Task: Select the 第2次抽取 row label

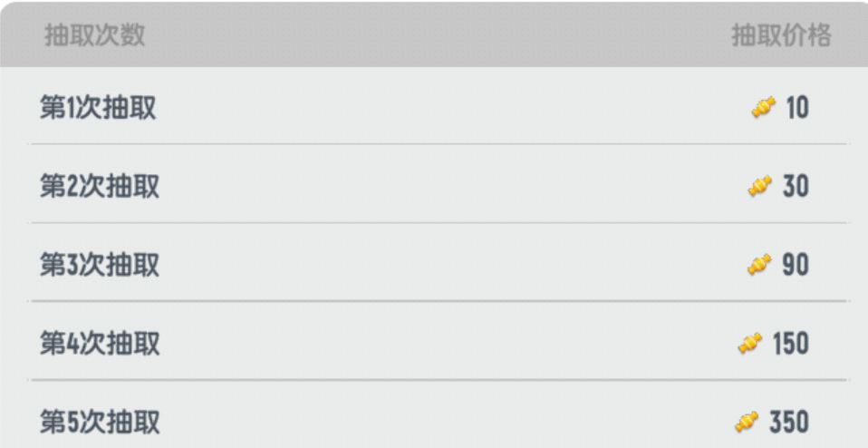Action: click(100, 186)
